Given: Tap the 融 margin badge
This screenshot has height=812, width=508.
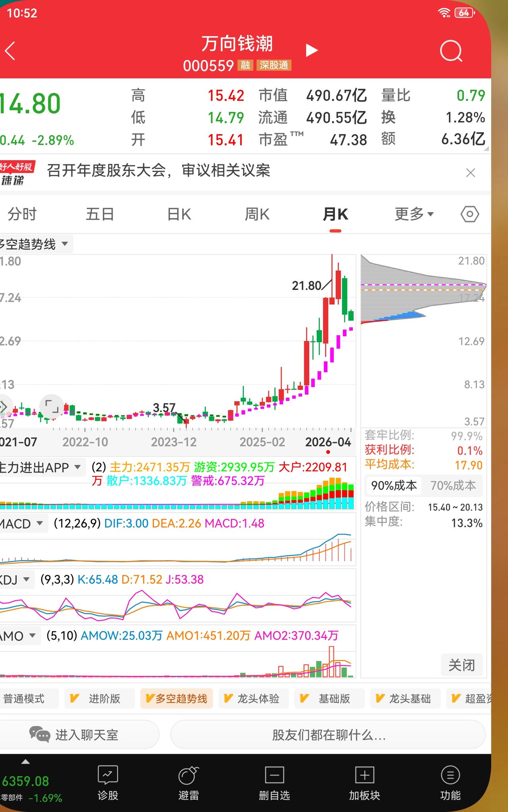Looking at the screenshot, I should pos(245,65).
